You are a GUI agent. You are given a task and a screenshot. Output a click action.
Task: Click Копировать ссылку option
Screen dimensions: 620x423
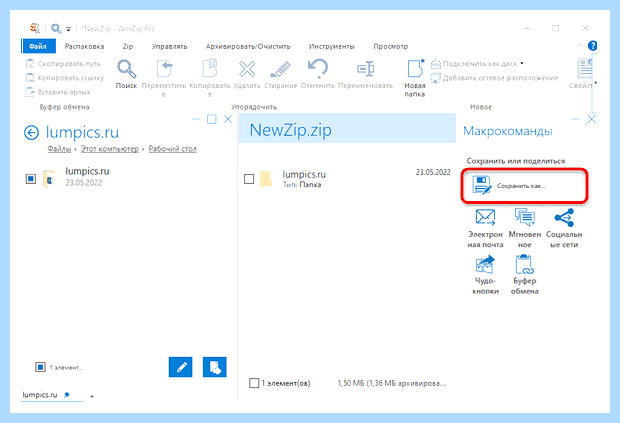tap(65, 78)
